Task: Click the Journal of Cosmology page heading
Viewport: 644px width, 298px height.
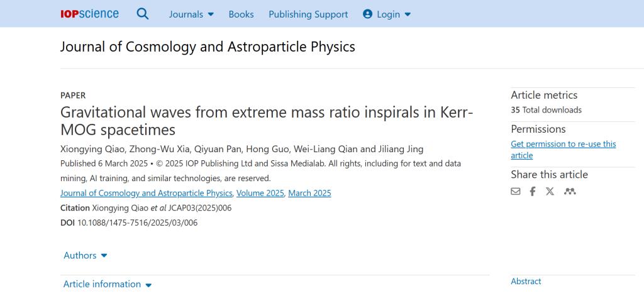Action: (208, 47)
